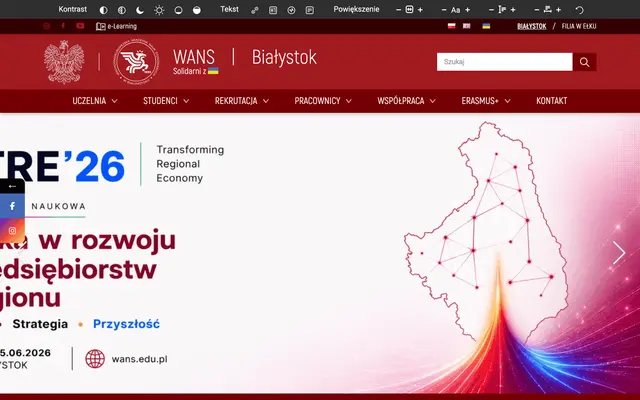Open the KONTAKT page
The width and height of the screenshot is (640, 400).
pyautogui.click(x=551, y=101)
